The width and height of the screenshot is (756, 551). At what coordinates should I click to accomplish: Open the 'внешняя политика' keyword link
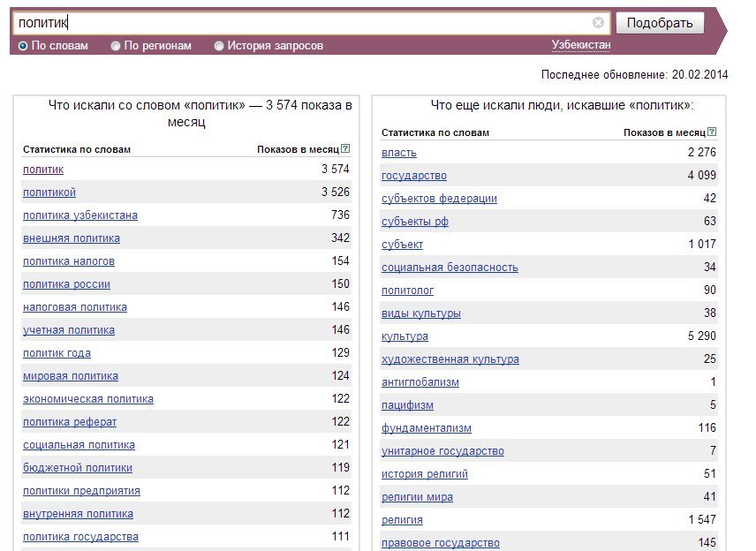point(72,238)
